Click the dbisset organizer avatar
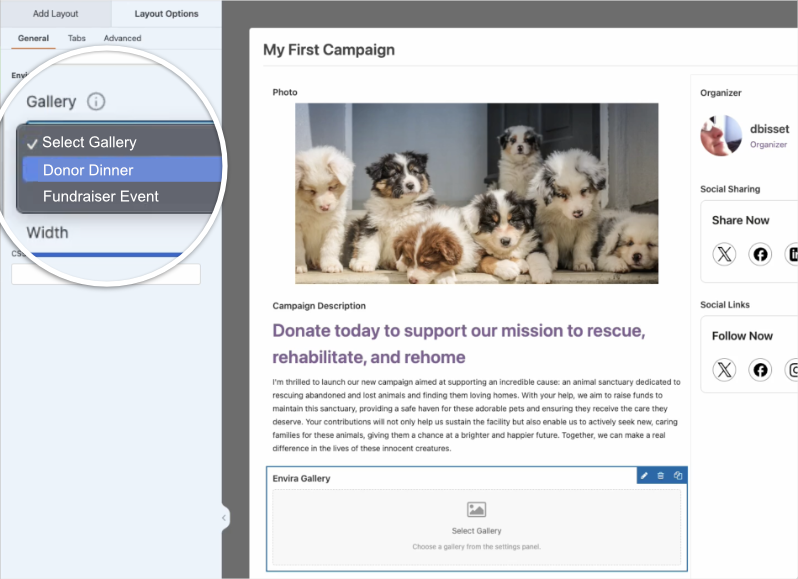 (x=721, y=135)
